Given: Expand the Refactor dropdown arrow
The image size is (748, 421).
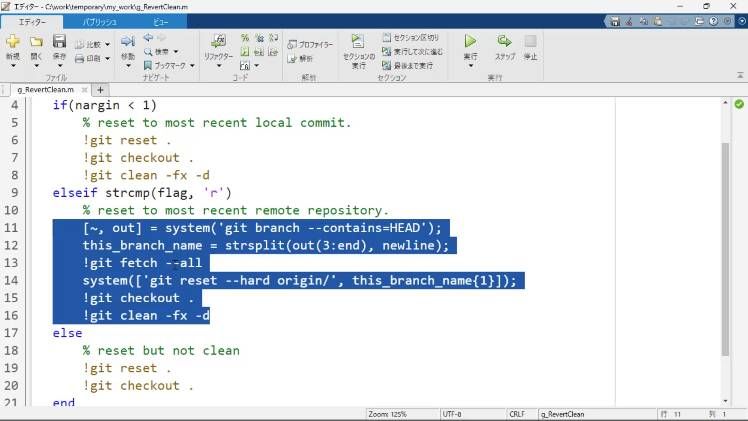Looking at the screenshot, I should coord(218,66).
